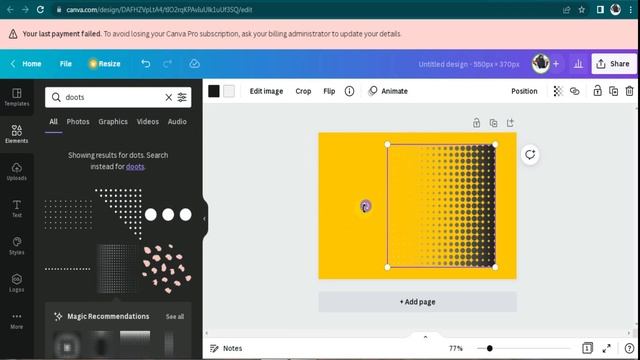Select the white color swatch

tap(229, 91)
